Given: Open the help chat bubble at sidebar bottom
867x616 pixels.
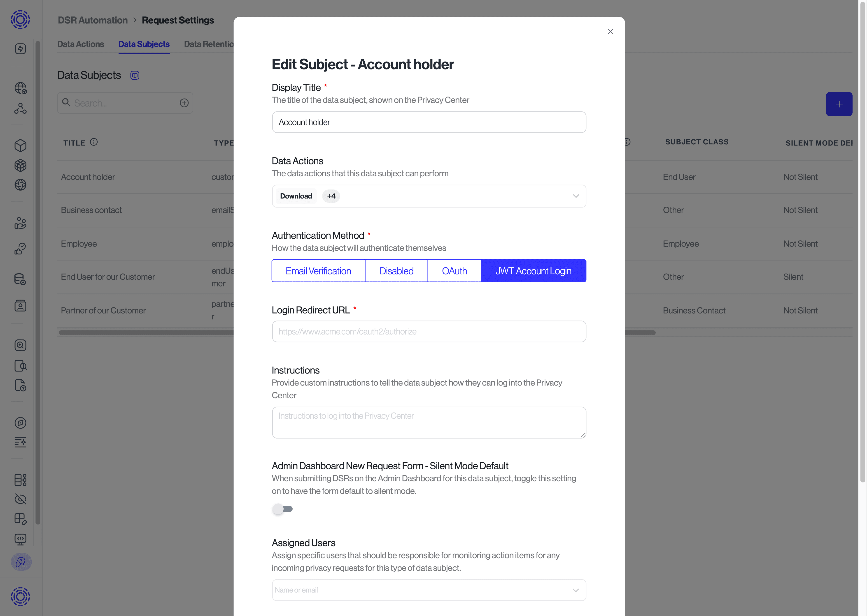Looking at the screenshot, I should click(x=20, y=562).
